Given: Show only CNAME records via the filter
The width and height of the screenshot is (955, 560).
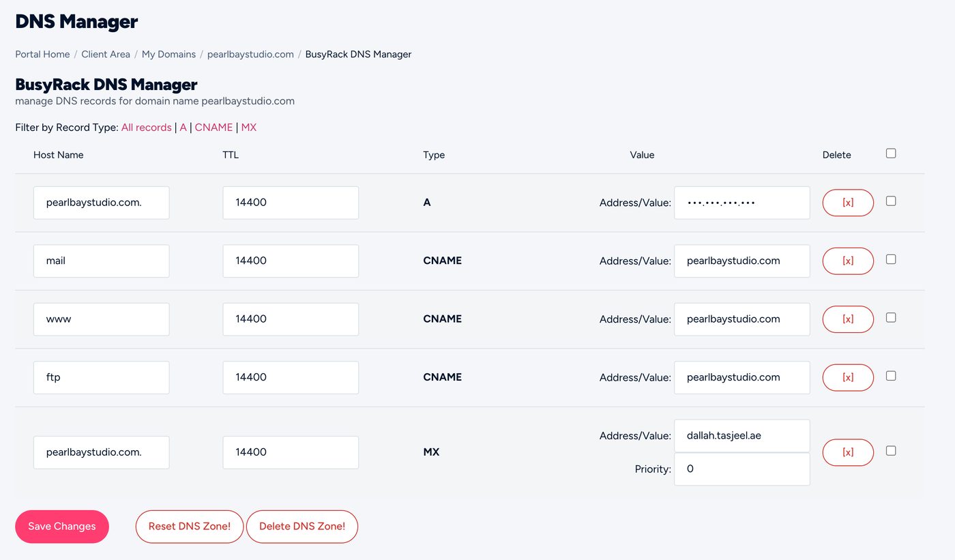Looking at the screenshot, I should tap(214, 128).
